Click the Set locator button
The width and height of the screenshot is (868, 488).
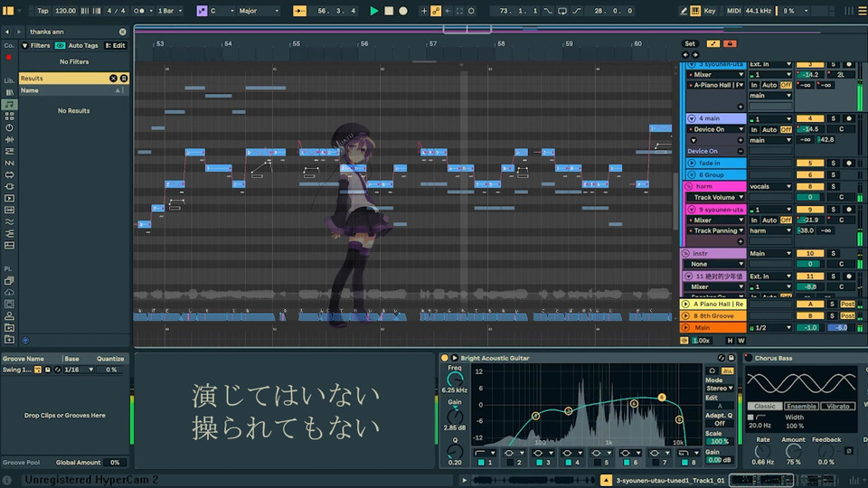(690, 43)
